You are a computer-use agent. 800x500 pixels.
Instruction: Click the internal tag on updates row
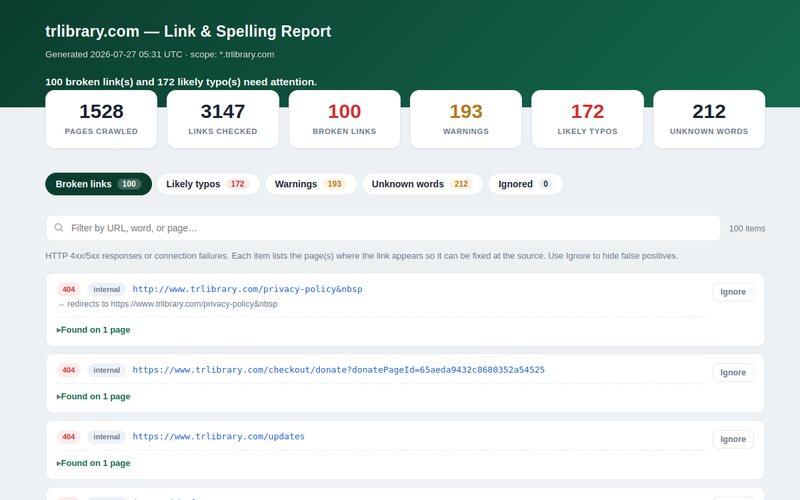[107, 437]
